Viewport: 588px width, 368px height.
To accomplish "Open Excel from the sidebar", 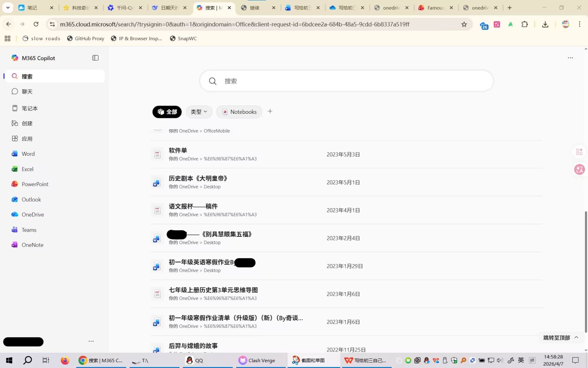I will point(27,169).
